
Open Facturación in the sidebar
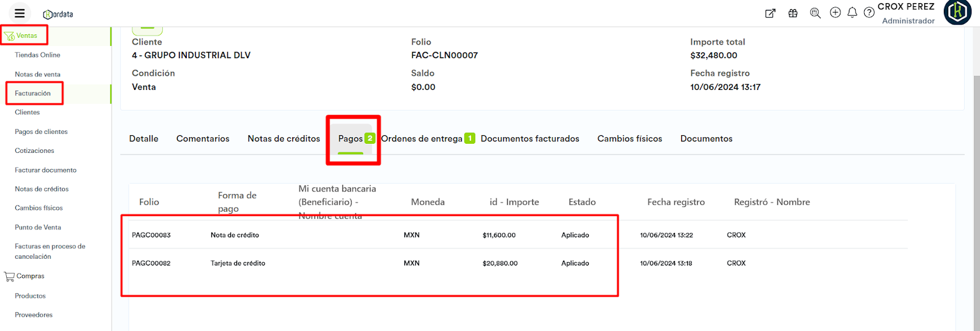[x=33, y=94]
